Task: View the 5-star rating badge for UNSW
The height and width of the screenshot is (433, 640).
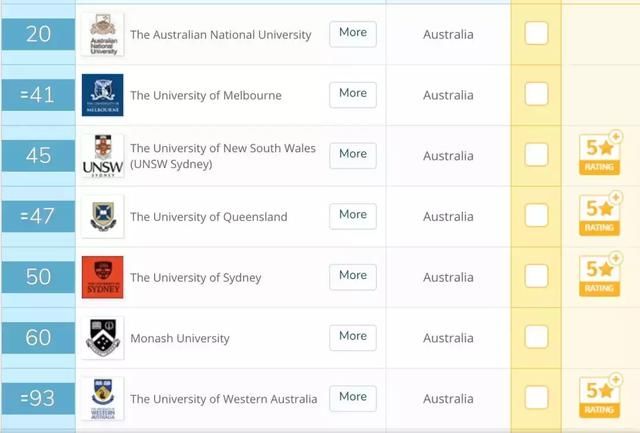Action: (x=600, y=154)
